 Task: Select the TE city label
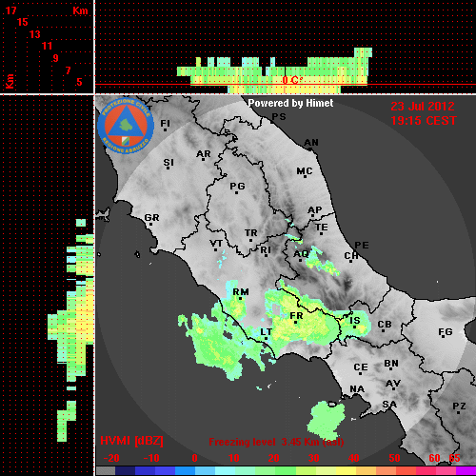[x=322, y=228]
